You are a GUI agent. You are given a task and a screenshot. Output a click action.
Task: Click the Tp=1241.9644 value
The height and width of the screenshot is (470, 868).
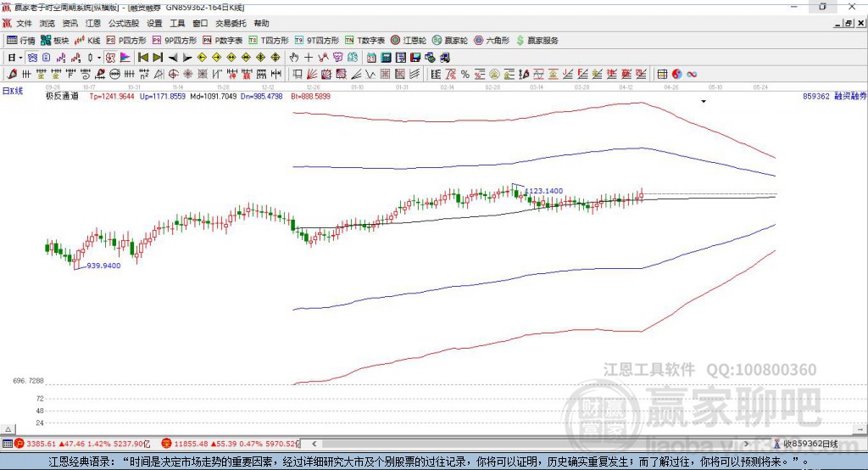(x=112, y=96)
